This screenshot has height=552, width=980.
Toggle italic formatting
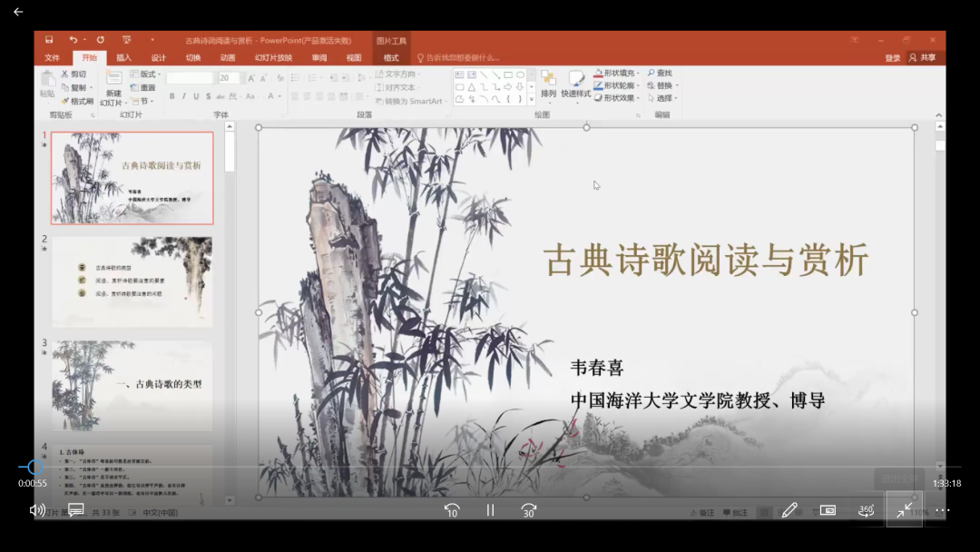tap(184, 96)
